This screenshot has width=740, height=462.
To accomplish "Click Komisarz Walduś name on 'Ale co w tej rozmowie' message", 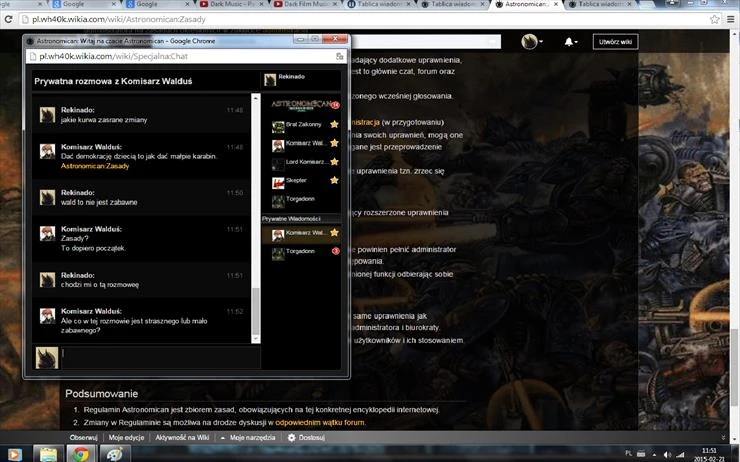I will click(x=92, y=311).
